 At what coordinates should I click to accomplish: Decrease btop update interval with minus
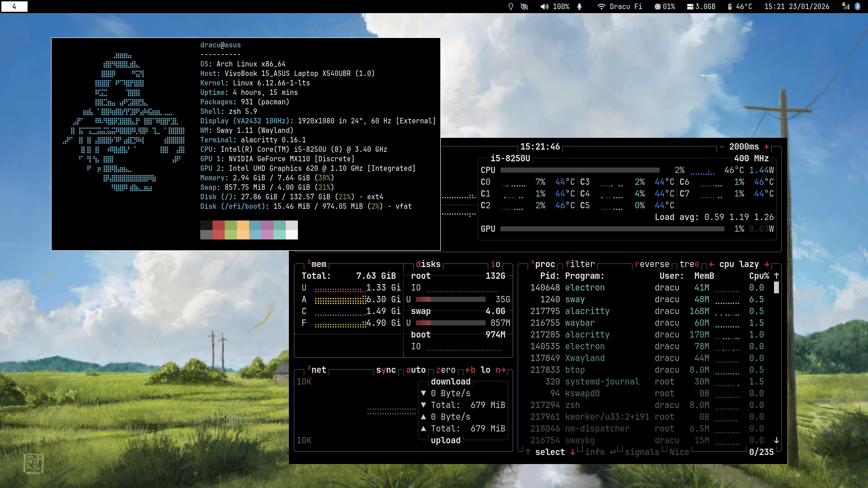[722, 147]
